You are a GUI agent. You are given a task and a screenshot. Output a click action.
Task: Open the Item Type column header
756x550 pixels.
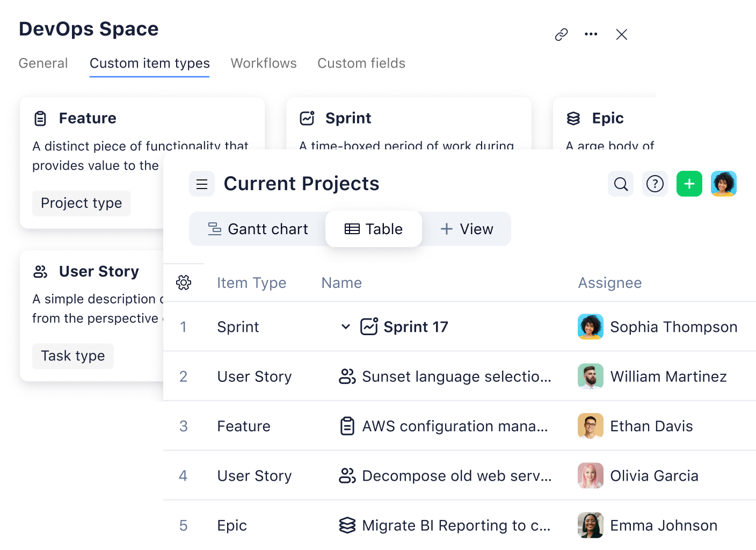(x=251, y=283)
